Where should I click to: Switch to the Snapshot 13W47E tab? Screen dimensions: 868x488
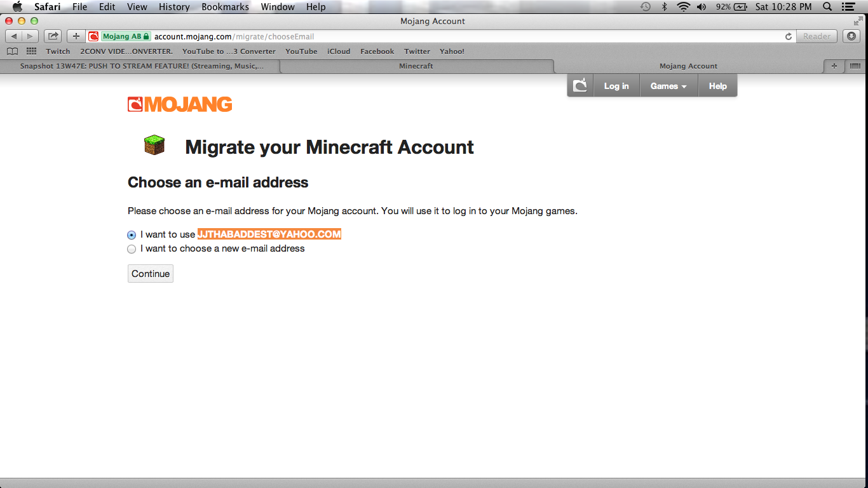(x=141, y=66)
